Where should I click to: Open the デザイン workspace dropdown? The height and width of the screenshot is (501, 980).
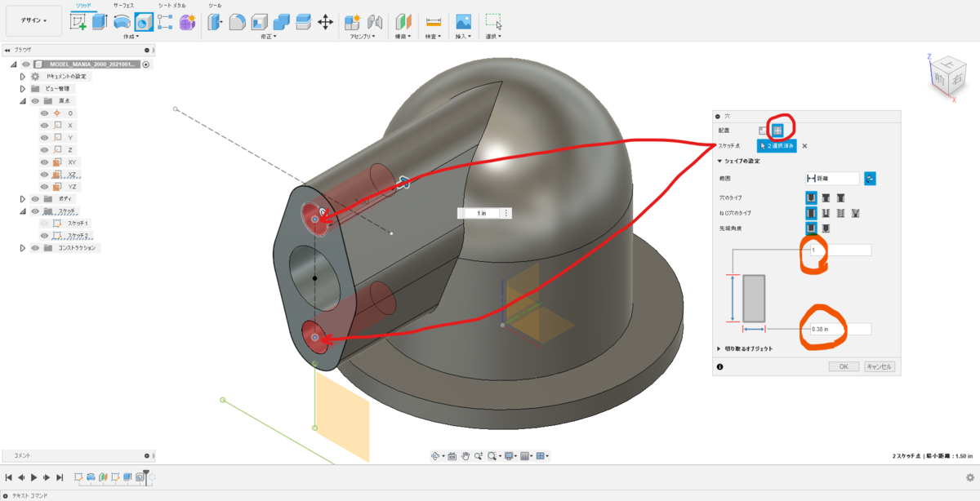[x=33, y=20]
